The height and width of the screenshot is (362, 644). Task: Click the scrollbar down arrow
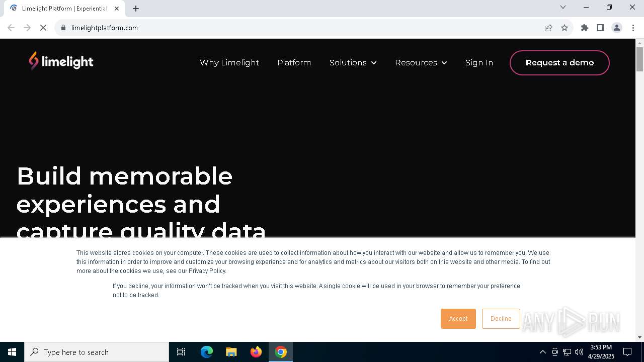point(639,337)
